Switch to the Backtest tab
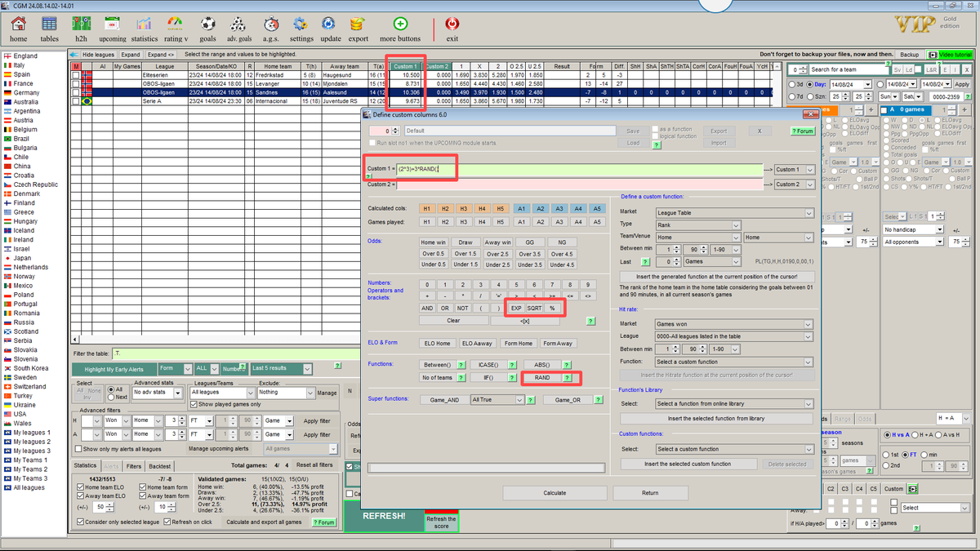The width and height of the screenshot is (980, 551). tap(160, 465)
